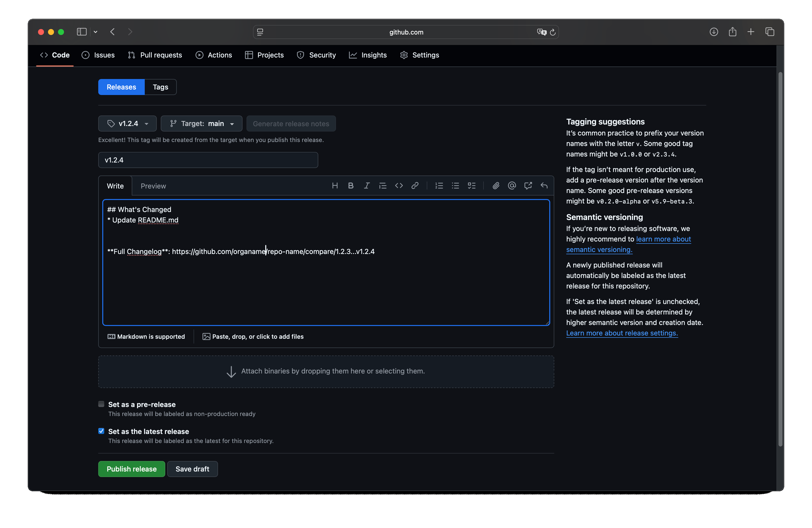The width and height of the screenshot is (812, 528).
Task: Open the Tags tab
Action: (x=160, y=87)
